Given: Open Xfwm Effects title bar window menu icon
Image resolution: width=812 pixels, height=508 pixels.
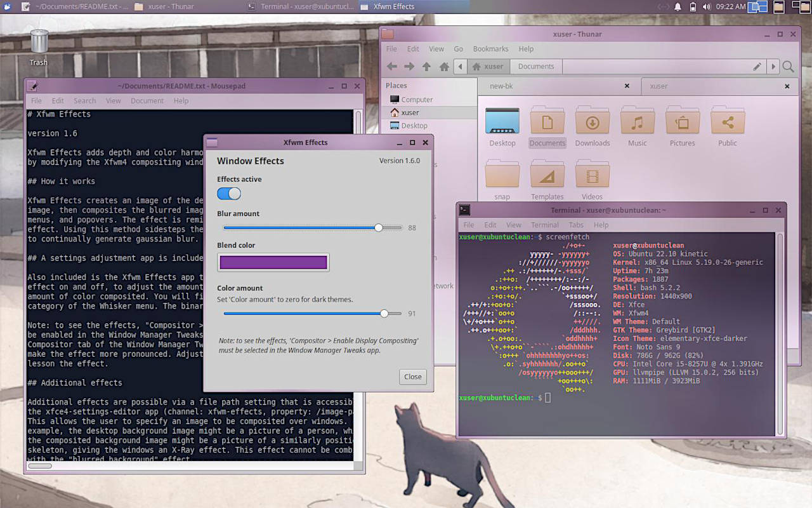Looking at the screenshot, I should click(212, 142).
